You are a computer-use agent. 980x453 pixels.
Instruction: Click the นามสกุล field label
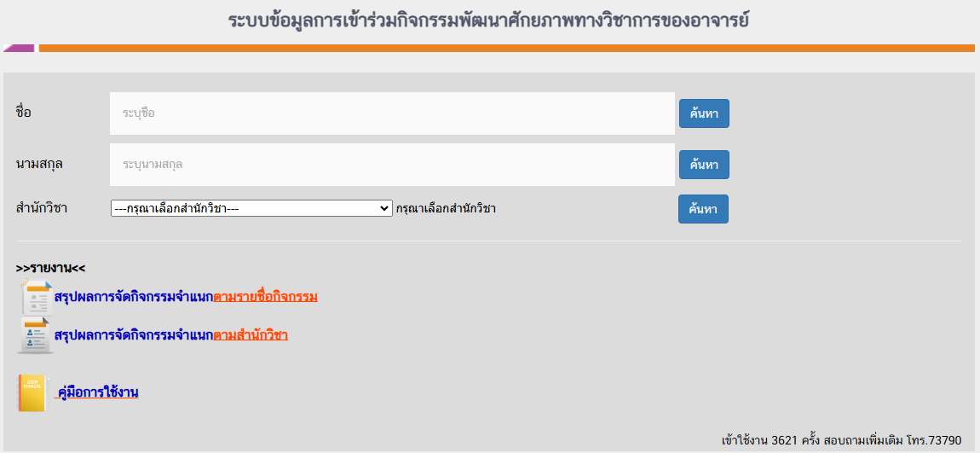click(39, 164)
